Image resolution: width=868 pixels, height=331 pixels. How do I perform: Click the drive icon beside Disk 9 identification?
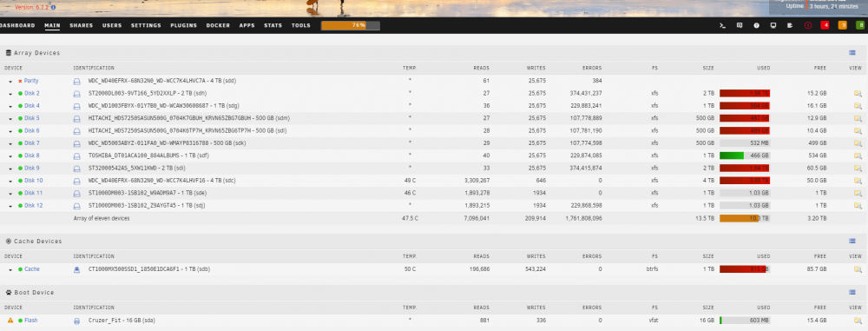pos(77,168)
